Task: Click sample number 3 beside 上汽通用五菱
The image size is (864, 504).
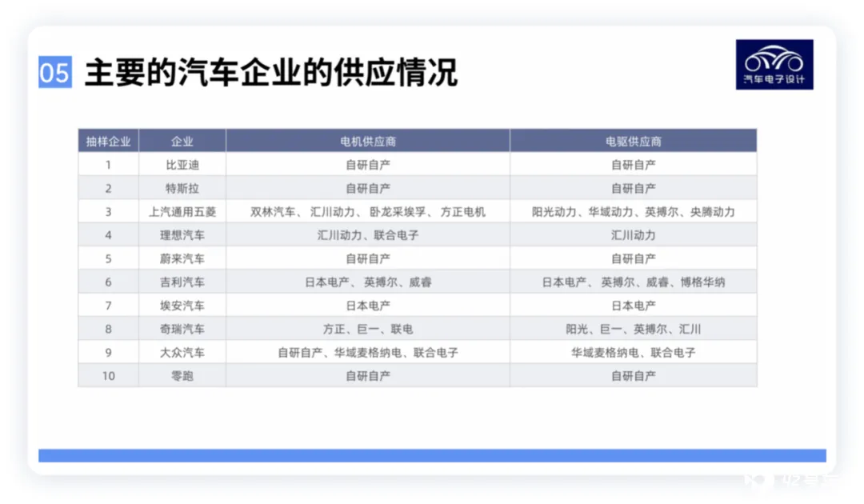Action: 109,211
